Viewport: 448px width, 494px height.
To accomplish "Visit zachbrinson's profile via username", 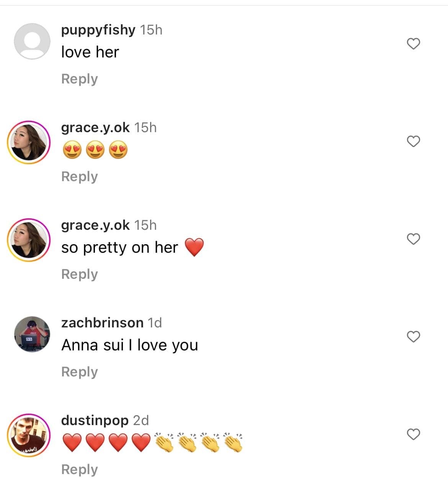I will pos(102,323).
